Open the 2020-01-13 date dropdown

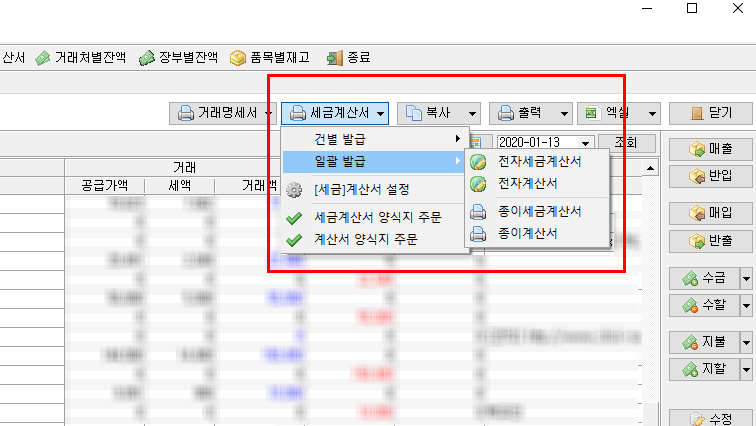click(x=586, y=143)
